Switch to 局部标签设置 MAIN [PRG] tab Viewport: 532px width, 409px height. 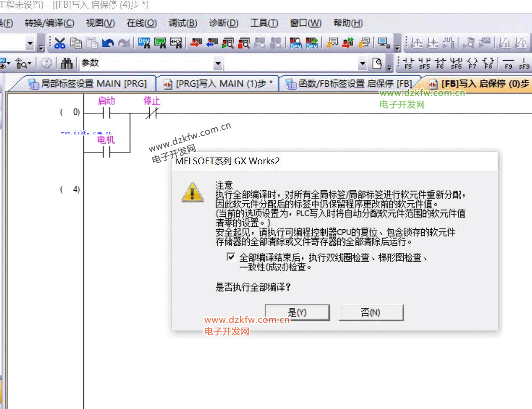[x=88, y=83]
